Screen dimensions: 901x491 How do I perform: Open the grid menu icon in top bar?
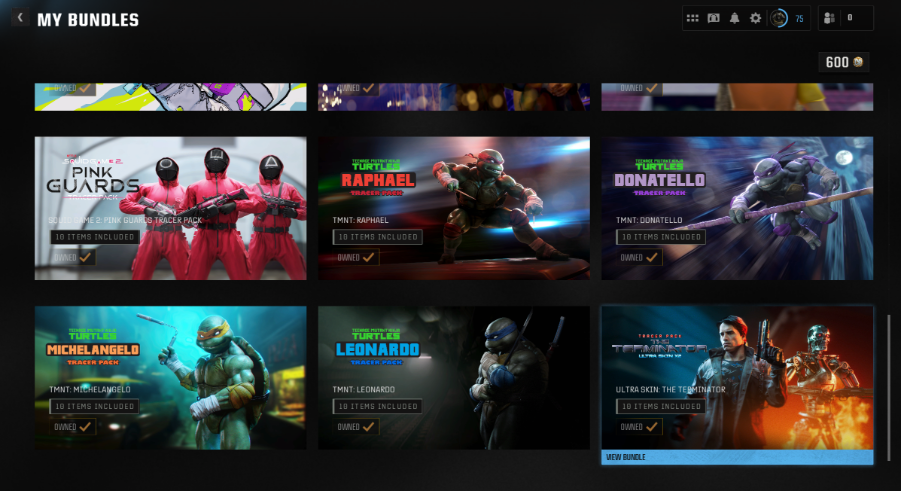(x=692, y=18)
